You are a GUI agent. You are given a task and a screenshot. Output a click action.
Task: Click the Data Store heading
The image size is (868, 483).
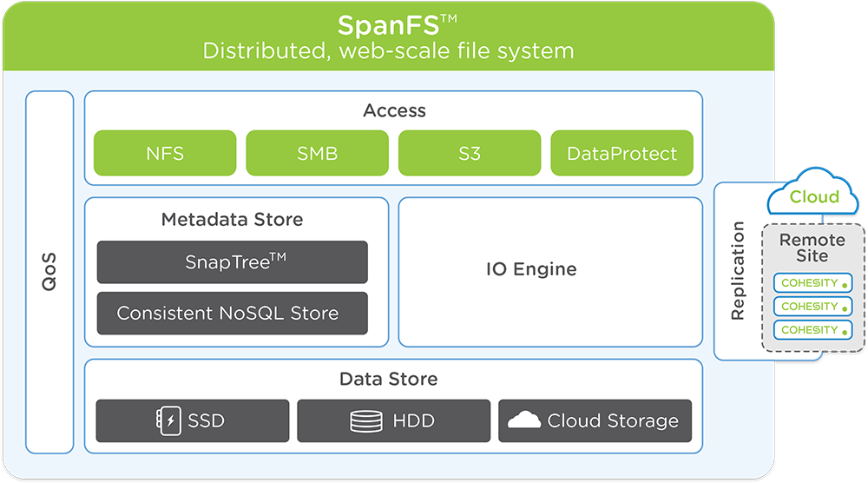388,380
